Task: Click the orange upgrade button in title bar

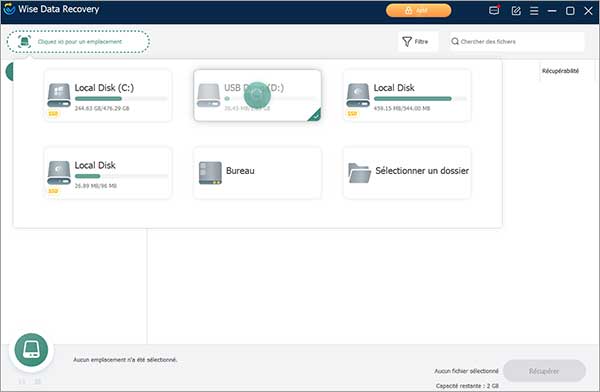Action: tap(418, 10)
